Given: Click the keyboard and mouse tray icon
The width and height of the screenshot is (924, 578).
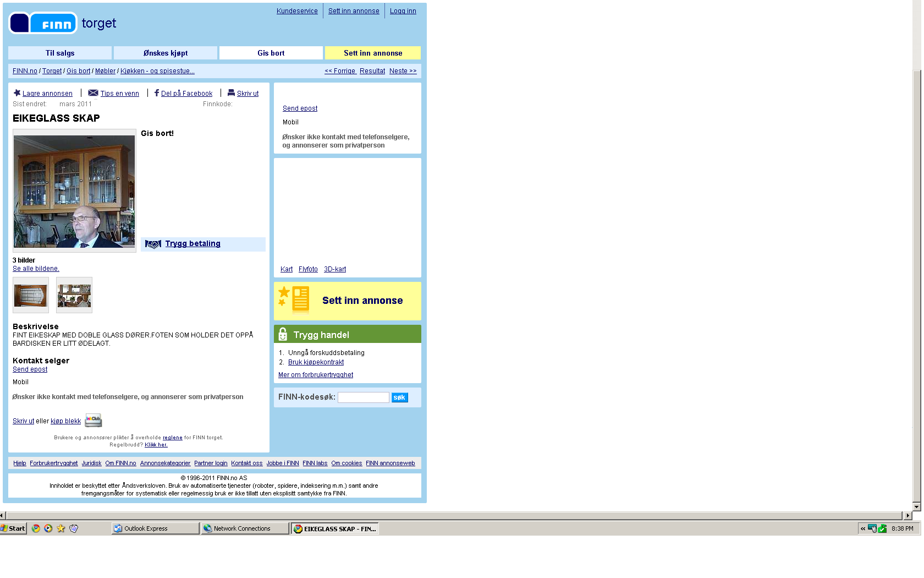Looking at the screenshot, I should tap(872, 528).
